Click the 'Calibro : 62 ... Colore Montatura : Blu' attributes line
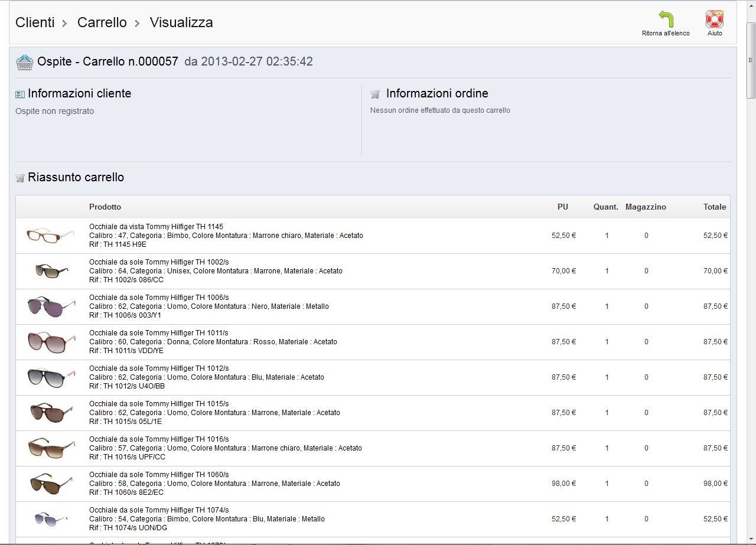 pyautogui.click(x=207, y=377)
